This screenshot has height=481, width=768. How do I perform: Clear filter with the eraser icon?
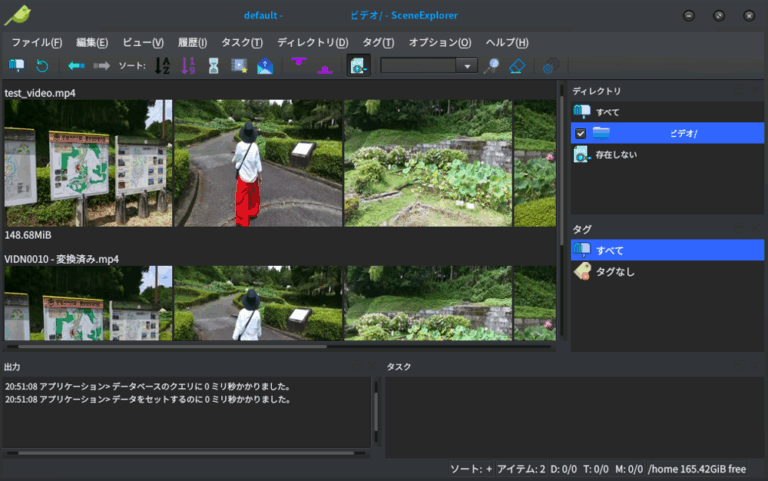(516, 66)
